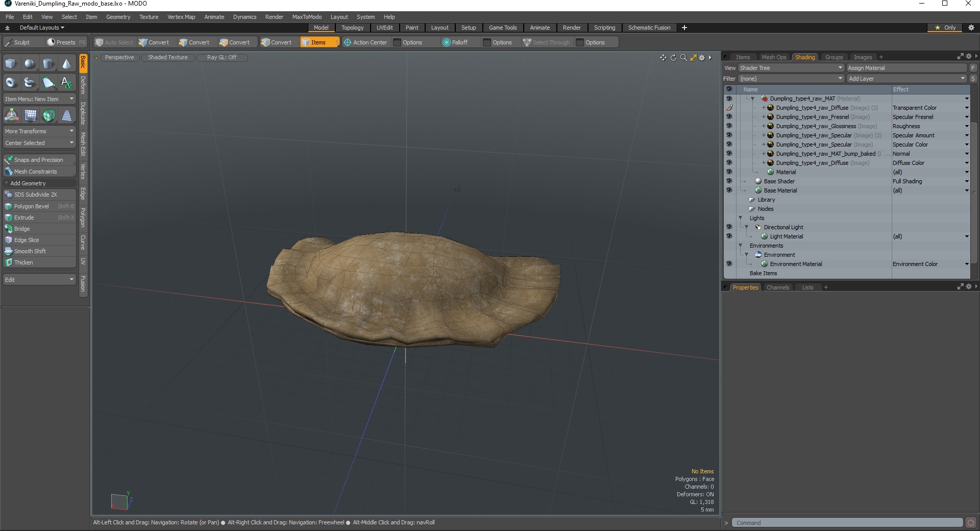The height and width of the screenshot is (531, 980).
Task: Select the Cube primitive tool
Action: pos(11,64)
